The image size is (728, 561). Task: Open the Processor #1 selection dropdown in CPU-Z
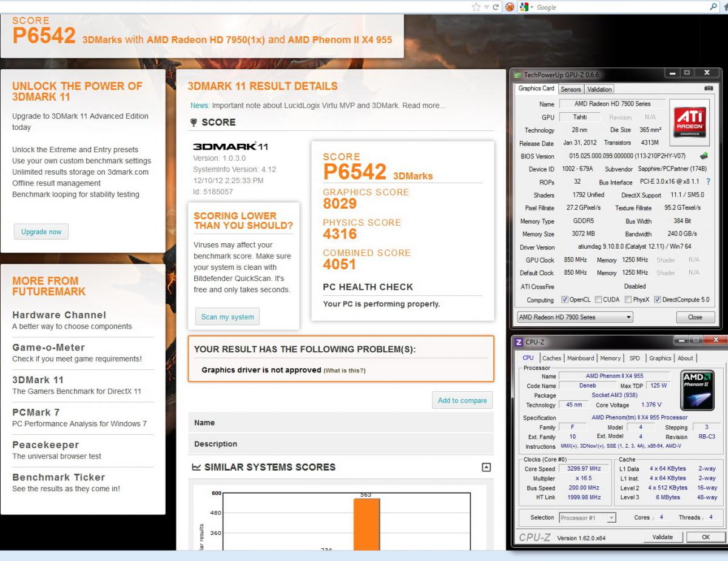point(587,518)
